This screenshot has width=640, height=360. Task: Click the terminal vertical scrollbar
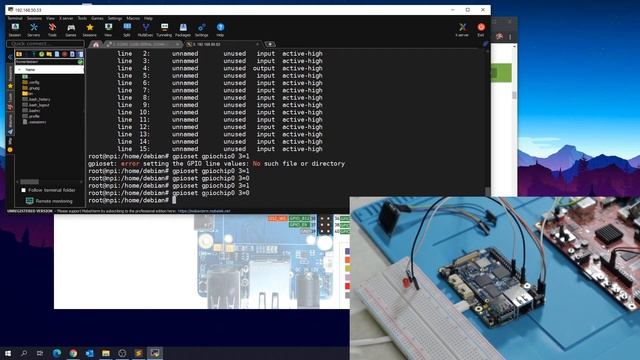487,122
